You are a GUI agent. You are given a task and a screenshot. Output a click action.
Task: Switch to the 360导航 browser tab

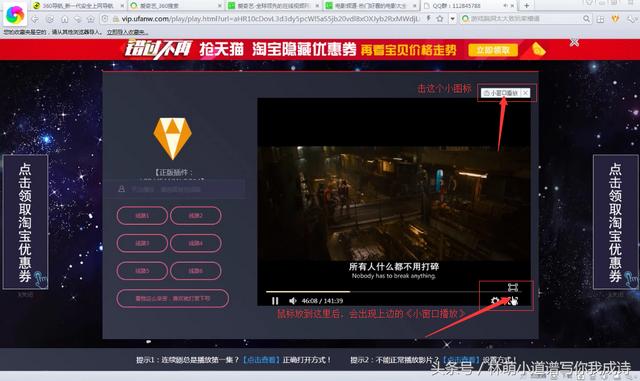(x=78, y=6)
